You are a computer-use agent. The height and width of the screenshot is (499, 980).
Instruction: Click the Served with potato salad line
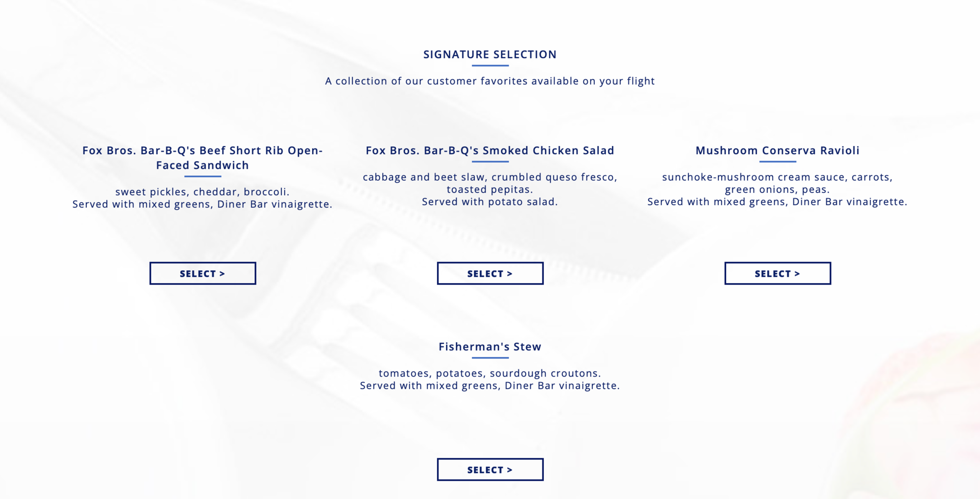pyautogui.click(x=490, y=202)
